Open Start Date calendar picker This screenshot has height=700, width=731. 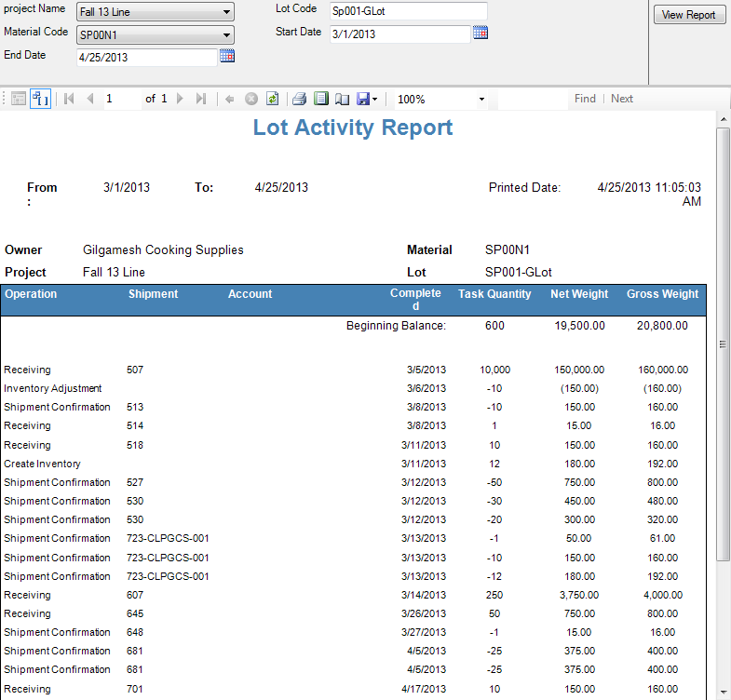tap(481, 33)
